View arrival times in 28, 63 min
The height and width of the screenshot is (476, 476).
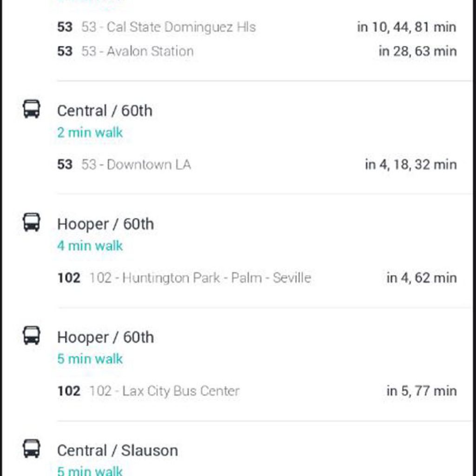[x=418, y=51]
